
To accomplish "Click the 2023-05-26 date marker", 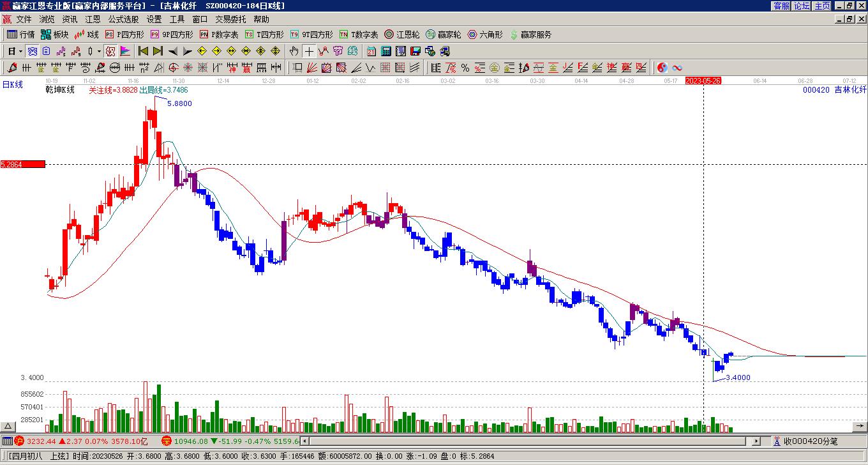I will (x=703, y=80).
